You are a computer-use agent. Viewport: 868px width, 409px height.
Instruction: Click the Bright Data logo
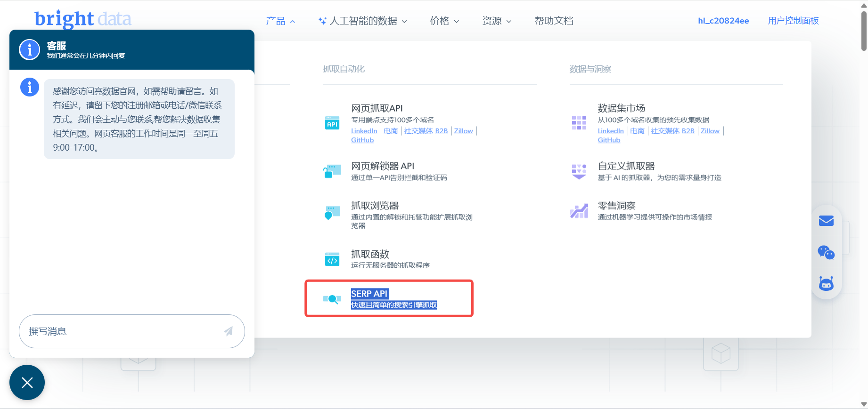pos(83,19)
